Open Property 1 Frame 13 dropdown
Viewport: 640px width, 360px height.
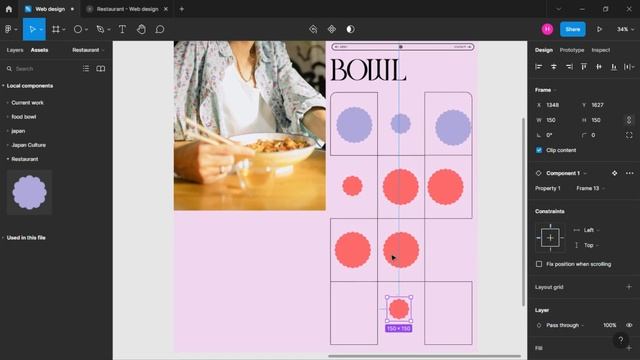coord(591,188)
